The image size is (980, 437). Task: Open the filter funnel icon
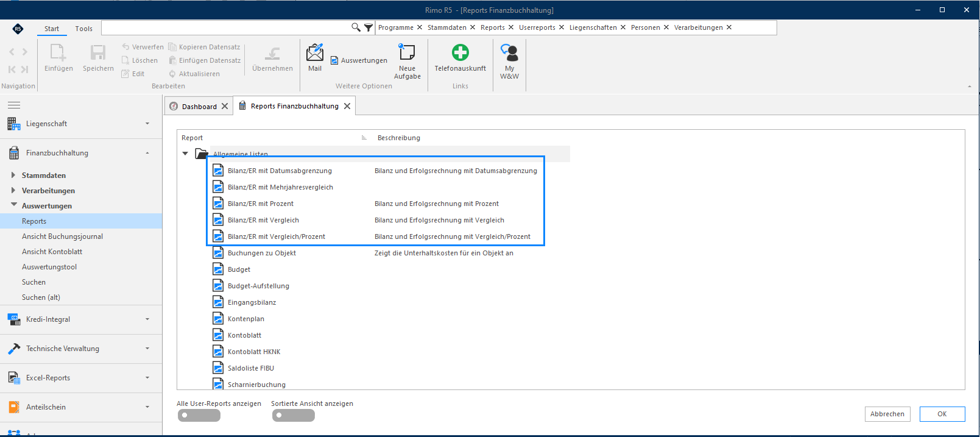[368, 27]
